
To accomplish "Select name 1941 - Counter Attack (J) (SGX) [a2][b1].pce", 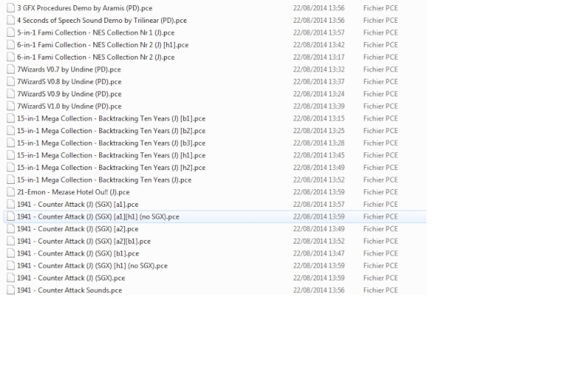I will (x=84, y=241).
